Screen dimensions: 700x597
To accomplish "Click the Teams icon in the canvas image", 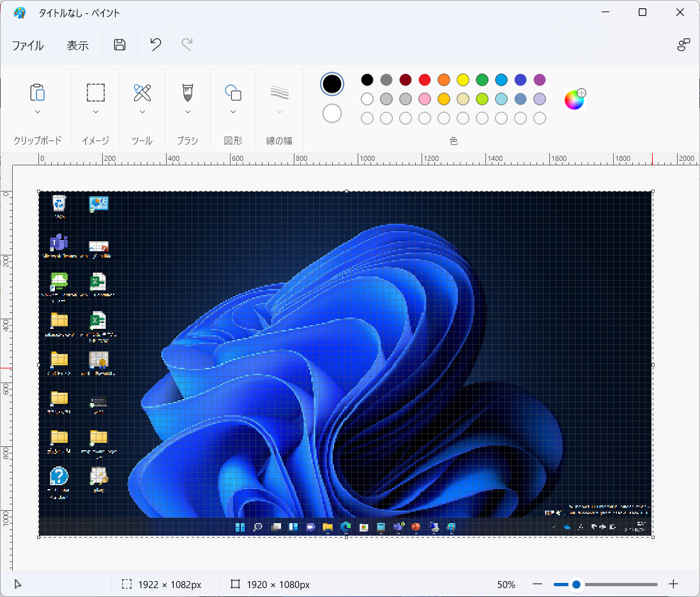I will [x=59, y=243].
